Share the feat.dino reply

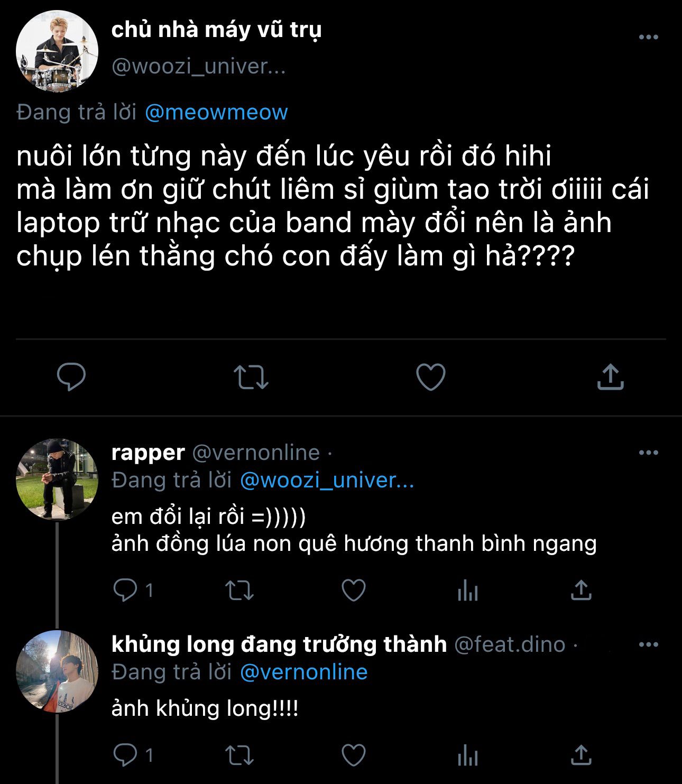click(x=581, y=755)
